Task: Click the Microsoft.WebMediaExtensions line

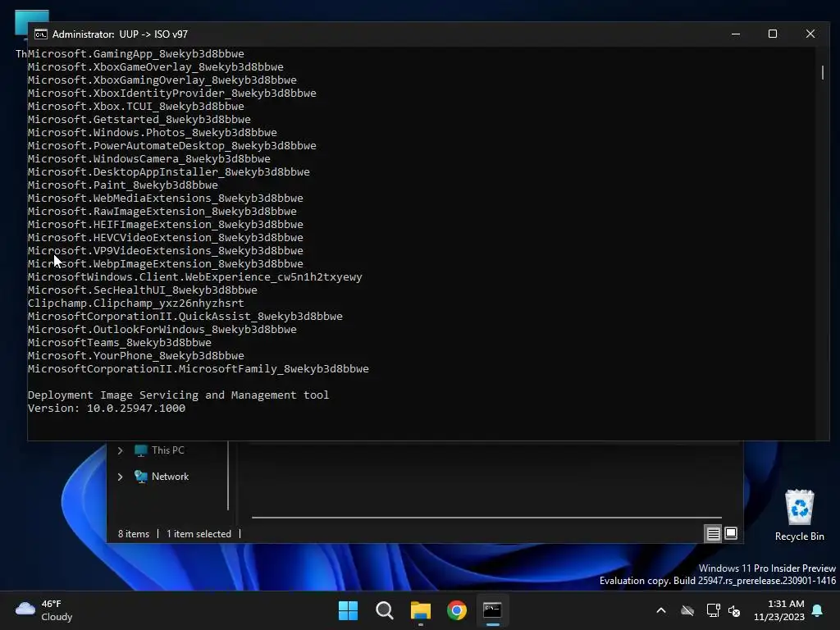Action: pos(166,199)
